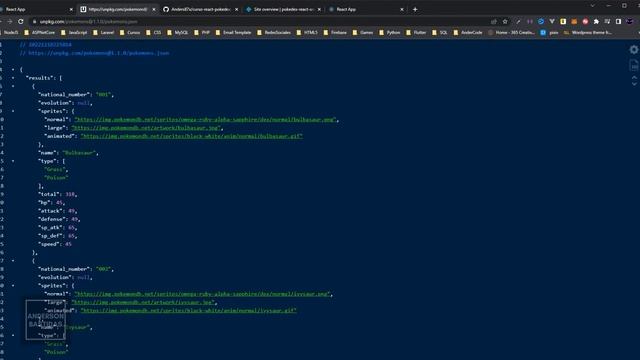Open a new browser tab
640x360 pixels.
[x=415, y=9]
